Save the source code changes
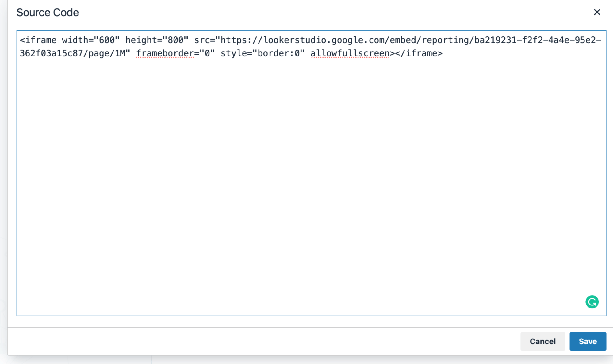The width and height of the screenshot is (613, 364). click(588, 341)
